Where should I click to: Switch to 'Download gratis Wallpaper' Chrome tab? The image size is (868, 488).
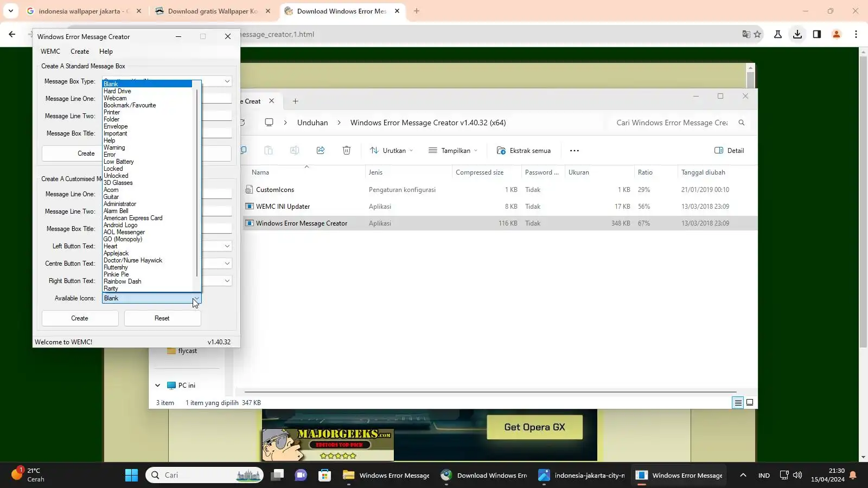[x=213, y=11]
